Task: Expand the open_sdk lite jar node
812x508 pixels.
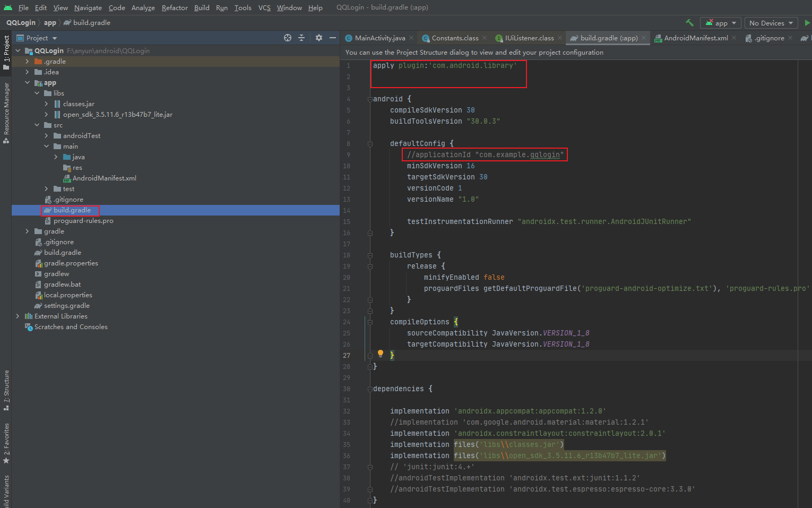Action: [x=46, y=114]
